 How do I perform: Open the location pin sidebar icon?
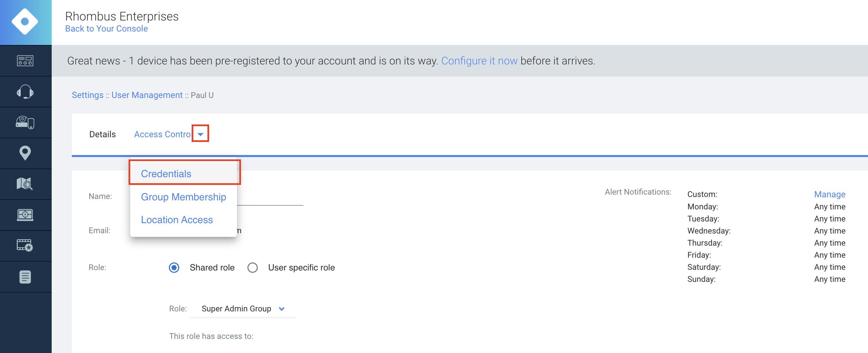25,153
